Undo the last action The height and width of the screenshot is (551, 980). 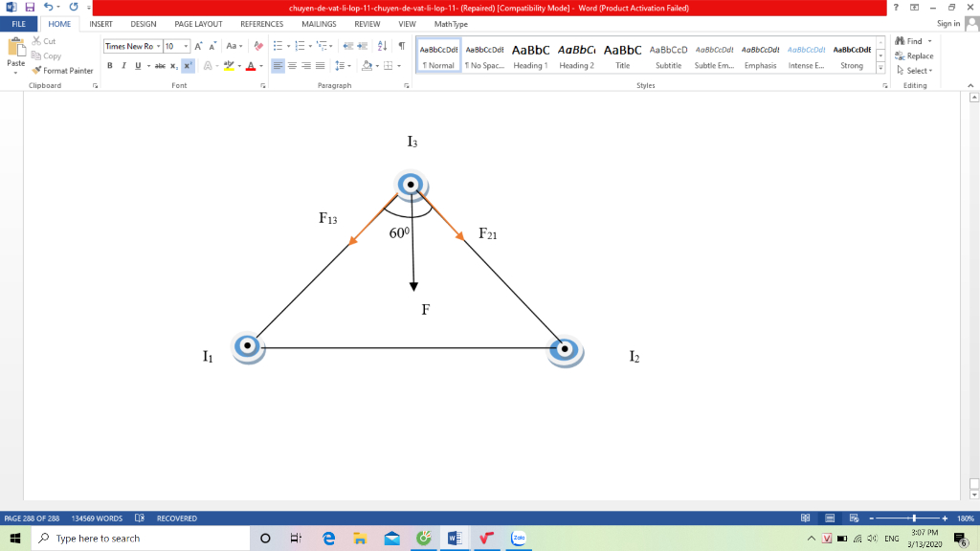(48, 8)
